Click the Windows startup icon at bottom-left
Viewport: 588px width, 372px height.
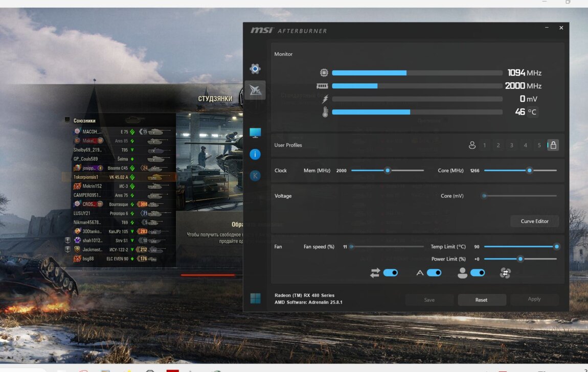pyautogui.click(x=255, y=298)
